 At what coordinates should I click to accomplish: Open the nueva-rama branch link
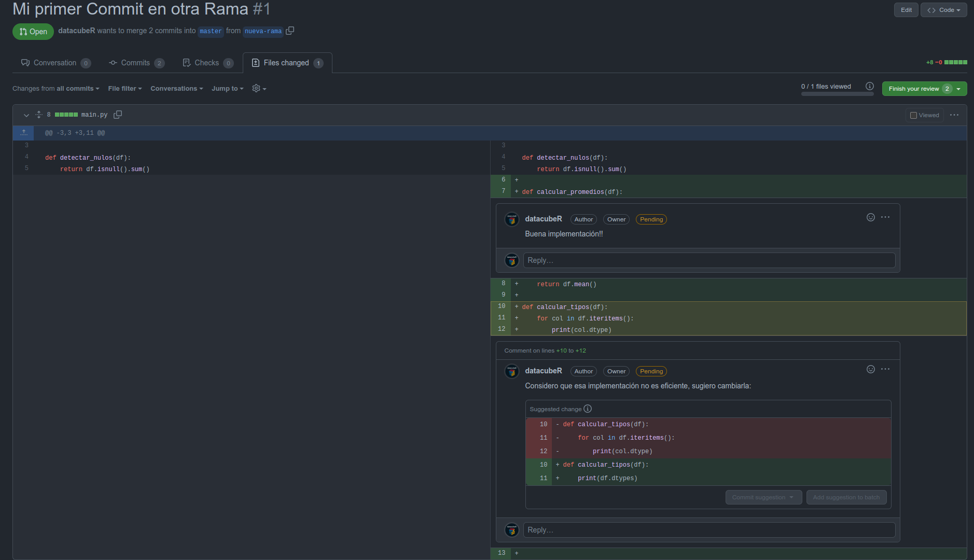pyautogui.click(x=263, y=31)
